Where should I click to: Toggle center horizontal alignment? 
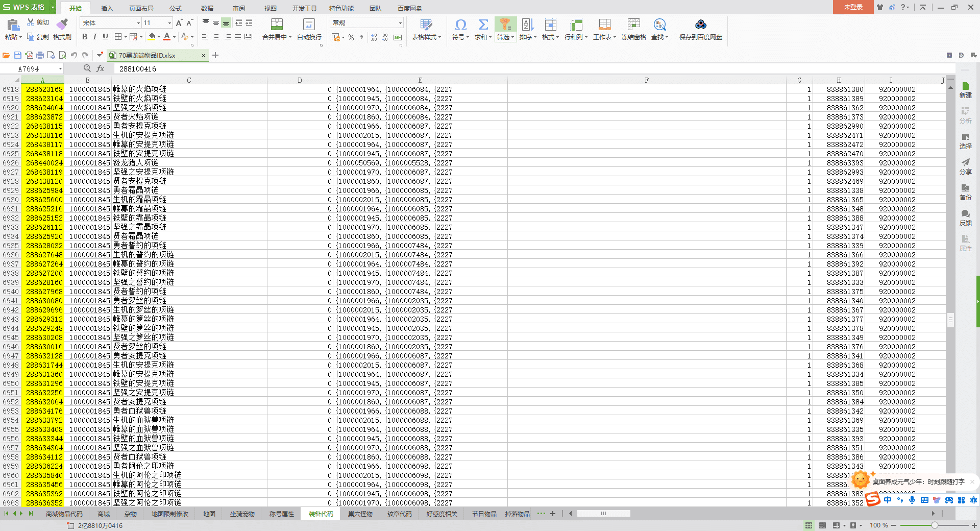pyautogui.click(x=216, y=37)
